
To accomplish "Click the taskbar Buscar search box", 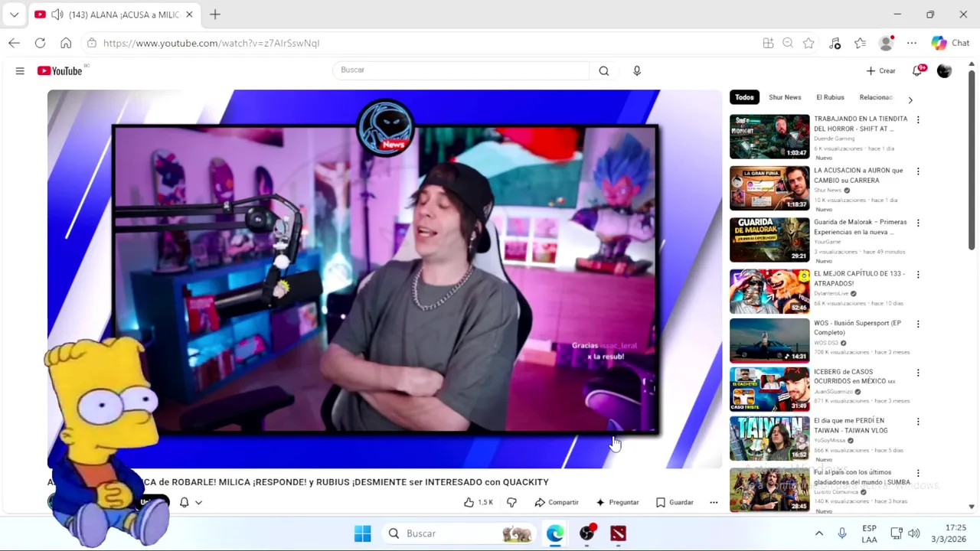I will click(459, 533).
